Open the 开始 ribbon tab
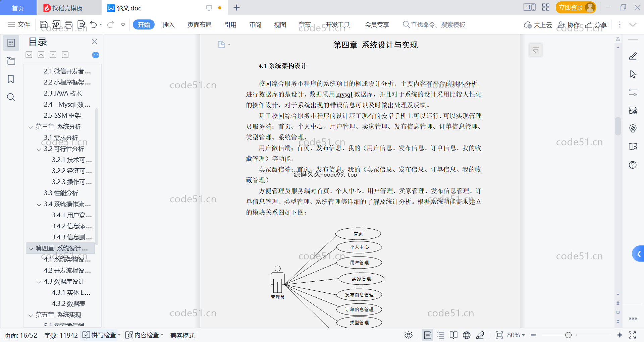The height and width of the screenshot is (342, 644). pos(144,24)
